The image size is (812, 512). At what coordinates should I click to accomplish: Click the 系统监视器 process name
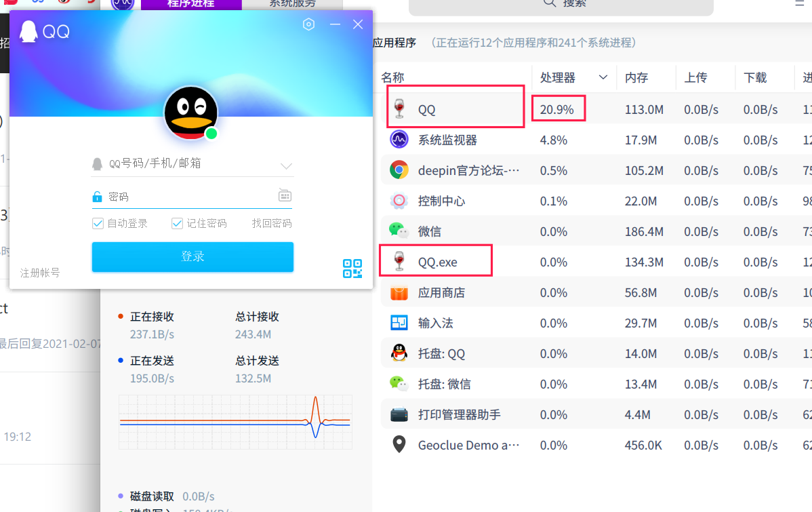tap(448, 140)
